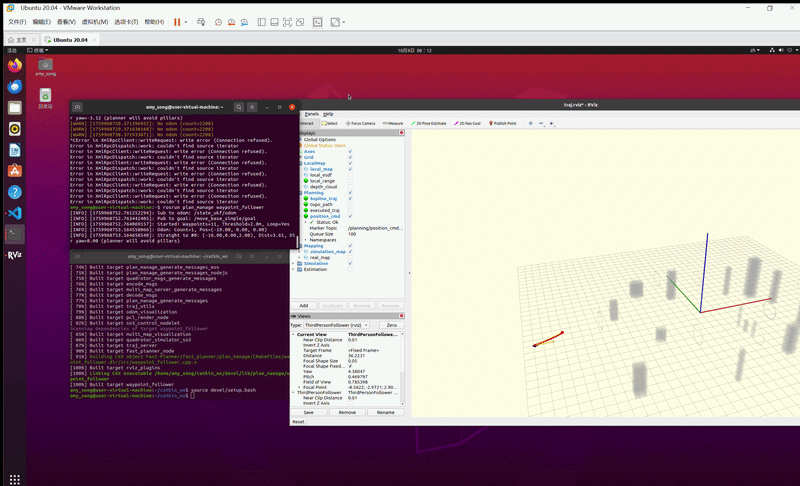800x486 pixels.
Task: Click the Reset button at RViz bottom
Action: click(298, 422)
